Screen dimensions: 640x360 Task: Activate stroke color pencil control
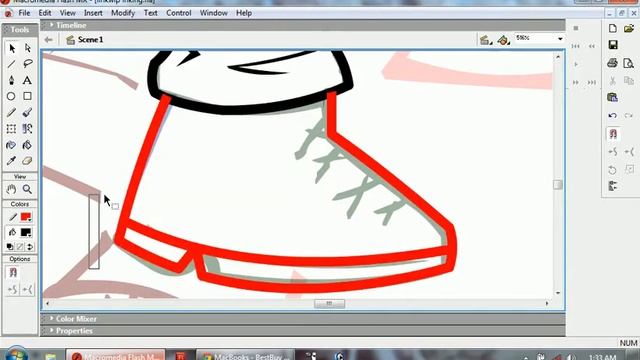[x=12, y=217]
